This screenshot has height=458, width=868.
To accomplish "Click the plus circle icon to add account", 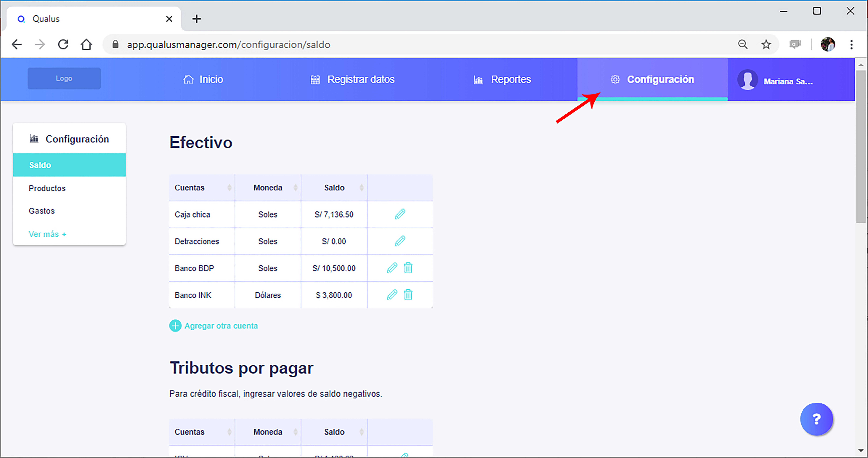I will (175, 326).
